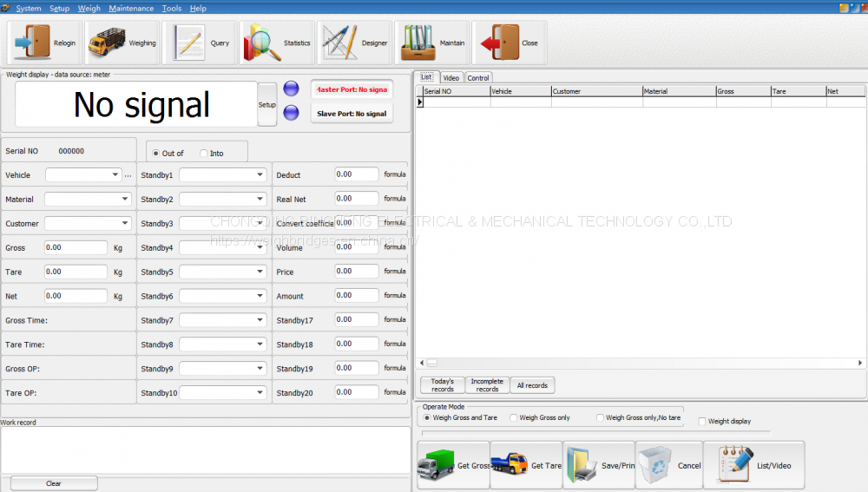Image resolution: width=868 pixels, height=492 pixels.
Task: Click the Deduct value input field
Action: [x=356, y=174]
